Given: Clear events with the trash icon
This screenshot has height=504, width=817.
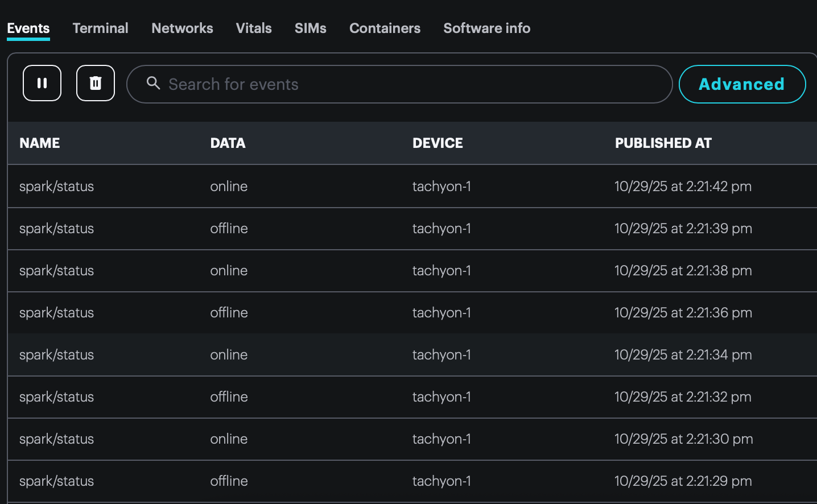Looking at the screenshot, I should pos(96,83).
